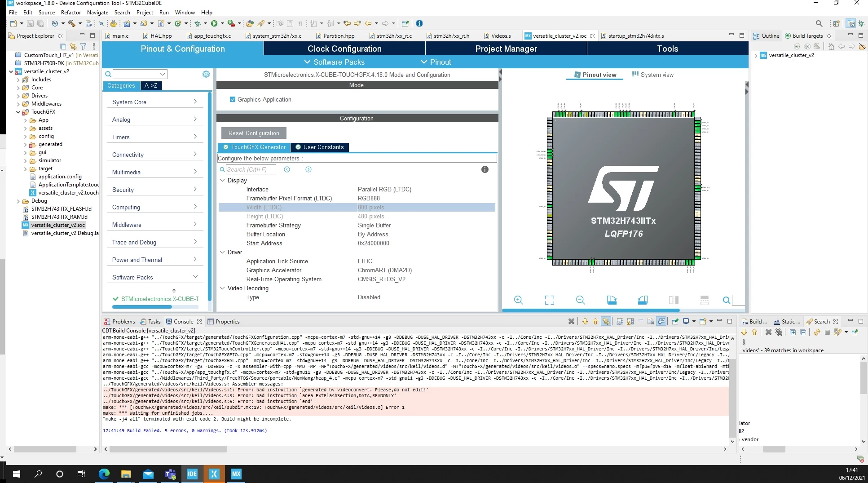Viewport: 868px width, 483px height.
Task: Toggle console word wrap arrows icon
Action: pyautogui.click(x=606, y=321)
